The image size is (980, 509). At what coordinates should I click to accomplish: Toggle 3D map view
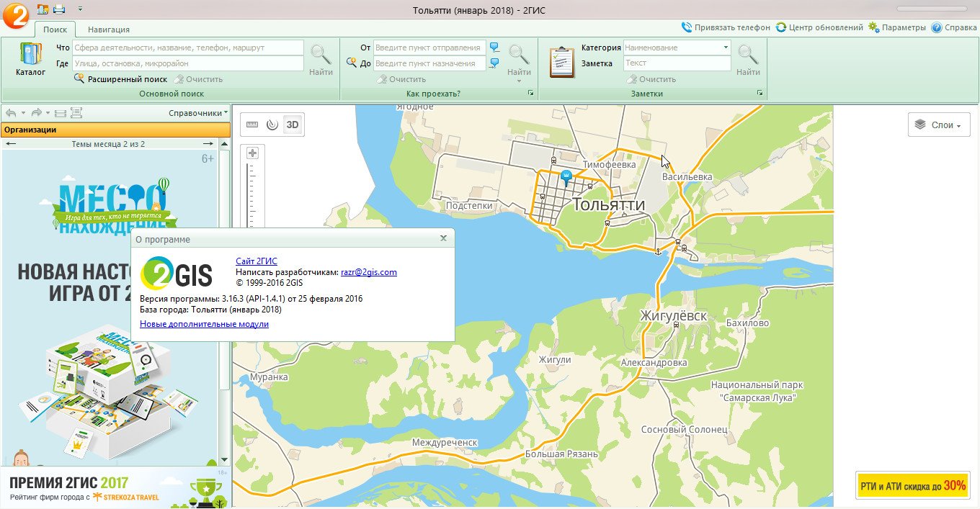click(293, 125)
